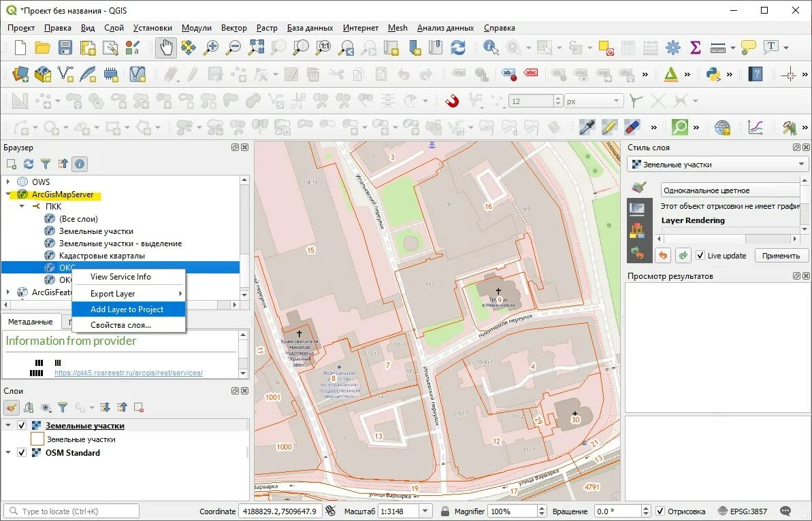Open the Statistical Summary sigma icon
The height and width of the screenshot is (521, 812).
point(696,48)
